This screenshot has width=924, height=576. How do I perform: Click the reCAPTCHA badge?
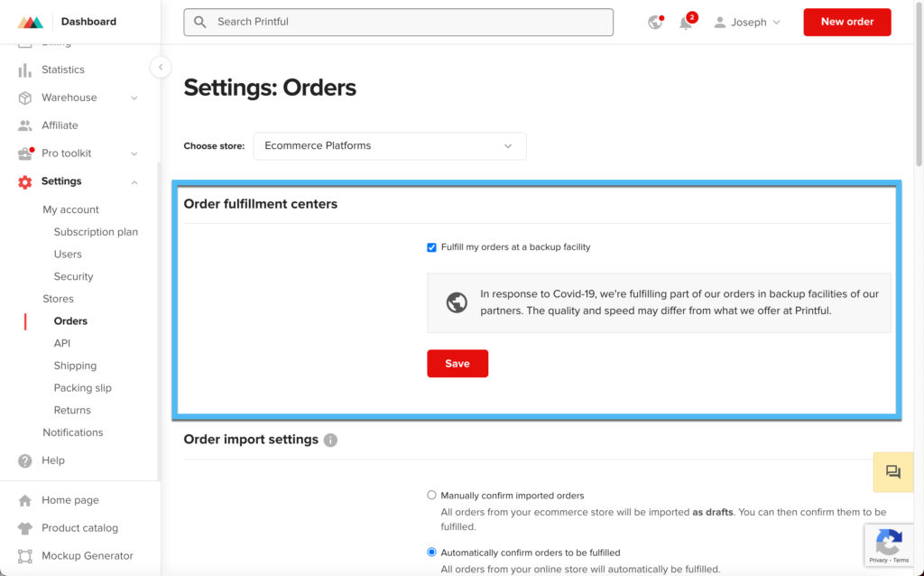[x=889, y=544]
